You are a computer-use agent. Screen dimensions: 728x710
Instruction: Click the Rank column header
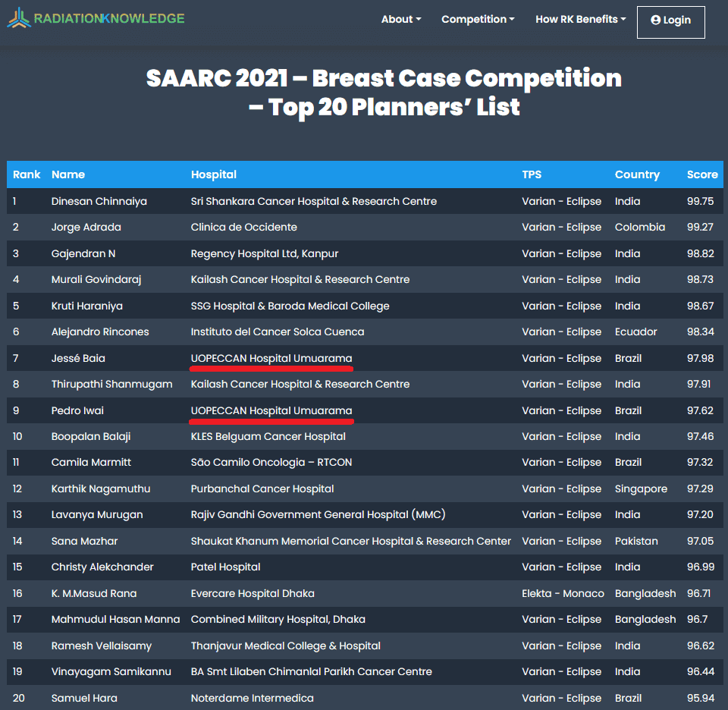[x=27, y=174]
